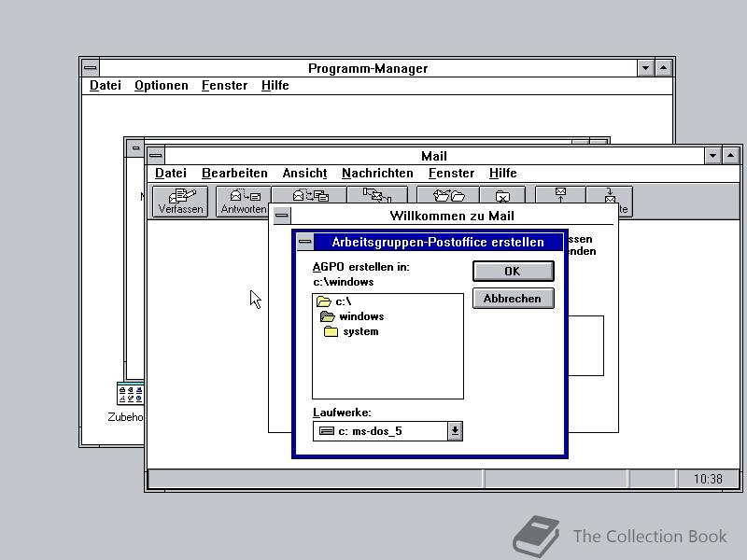Open the Datei menu in Mail

(x=171, y=173)
